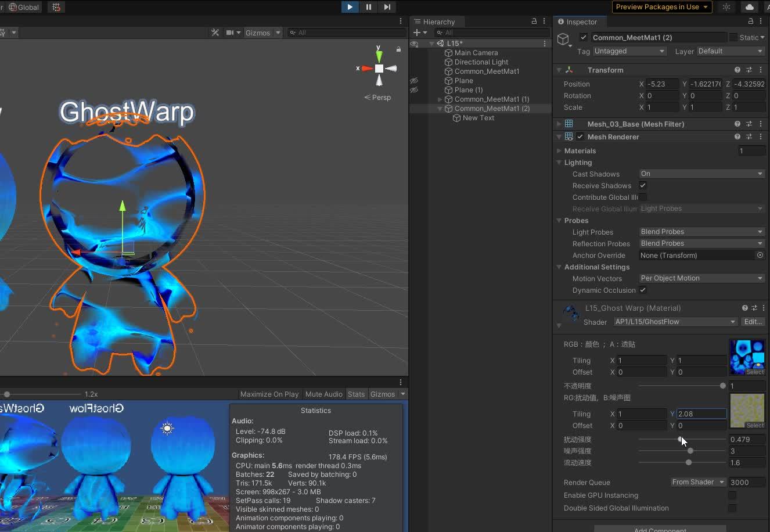The image size is (770, 532).
Task: Select the Stats tab below the Game view
Action: [x=357, y=394]
